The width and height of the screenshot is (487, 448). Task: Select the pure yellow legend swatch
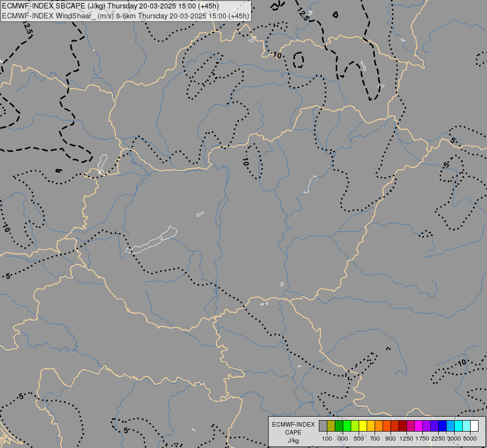click(x=363, y=426)
